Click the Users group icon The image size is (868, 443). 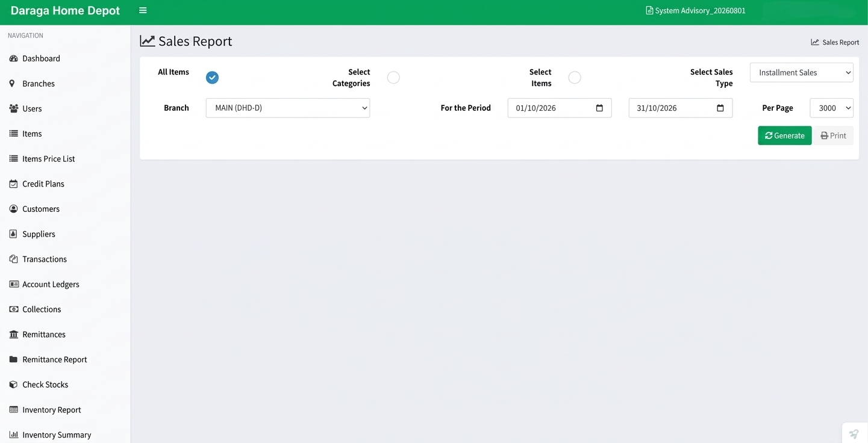(x=13, y=108)
